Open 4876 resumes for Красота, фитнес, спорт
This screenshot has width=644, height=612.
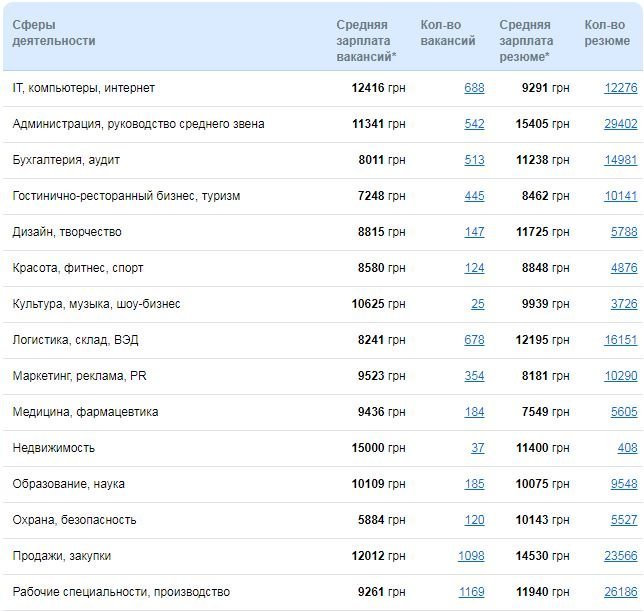click(624, 268)
